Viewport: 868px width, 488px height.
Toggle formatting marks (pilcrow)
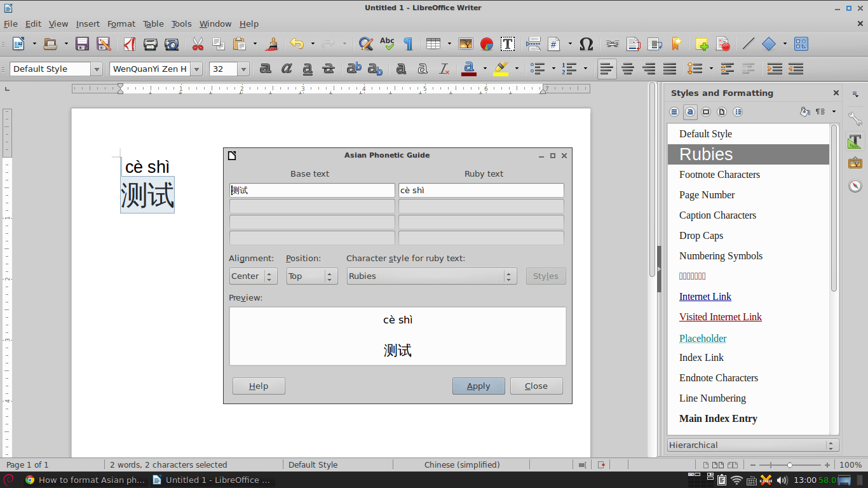point(408,44)
